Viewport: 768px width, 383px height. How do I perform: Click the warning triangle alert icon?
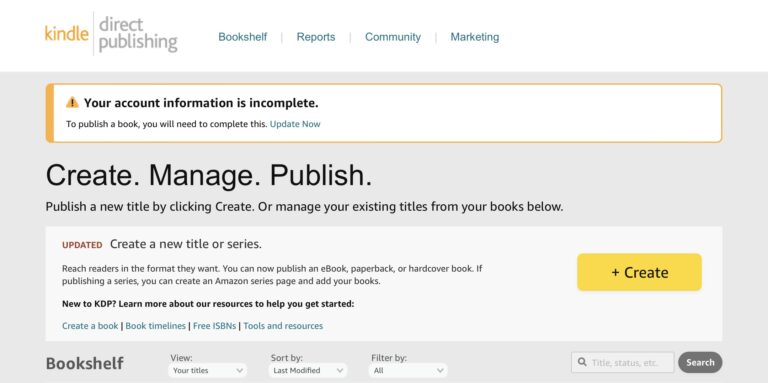72,102
